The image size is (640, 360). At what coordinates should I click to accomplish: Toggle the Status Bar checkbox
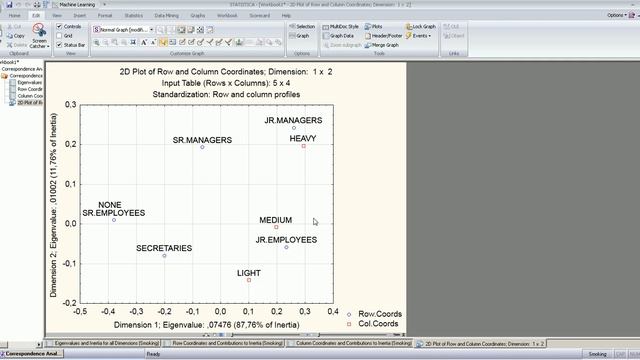[x=59, y=45]
